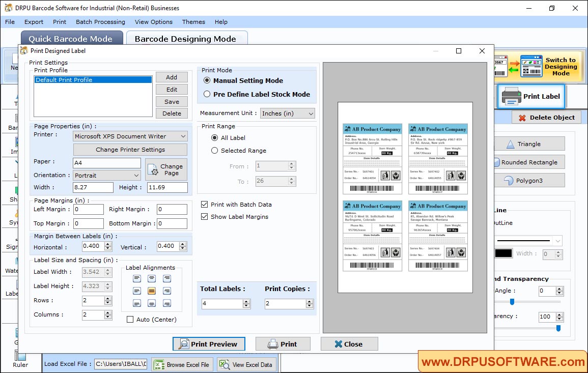Switch to Barcode Designing Mode tab
588x373 pixels.
[187, 39]
